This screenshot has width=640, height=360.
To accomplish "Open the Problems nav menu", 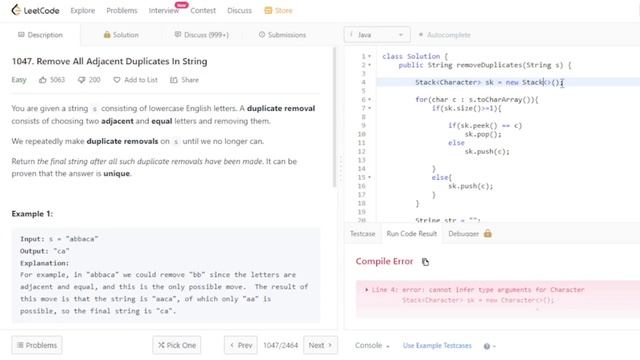I will pyautogui.click(x=122, y=11).
